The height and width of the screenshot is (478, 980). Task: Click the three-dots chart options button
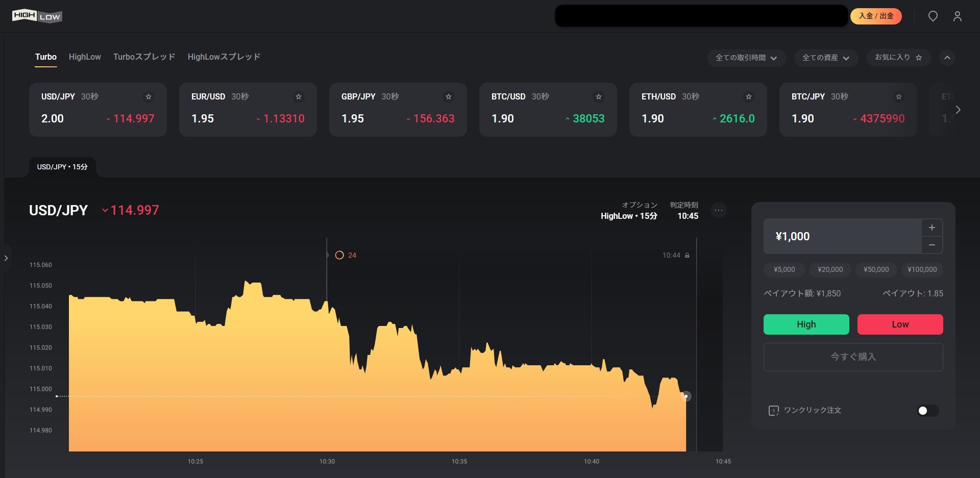click(x=719, y=210)
